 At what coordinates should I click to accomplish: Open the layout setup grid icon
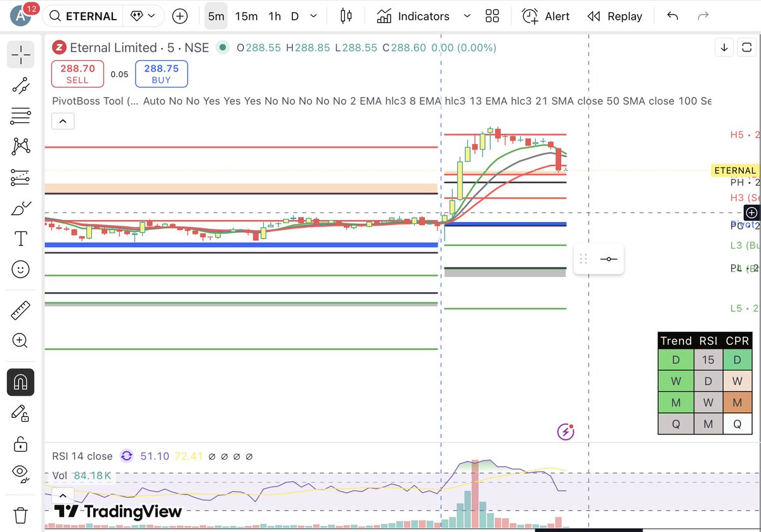tap(492, 16)
